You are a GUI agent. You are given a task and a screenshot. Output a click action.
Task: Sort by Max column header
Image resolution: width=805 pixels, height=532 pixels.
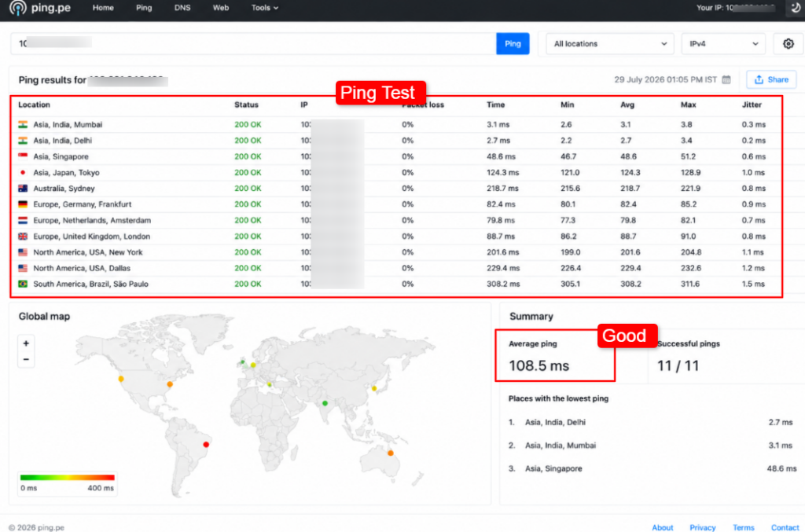[689, 105]
